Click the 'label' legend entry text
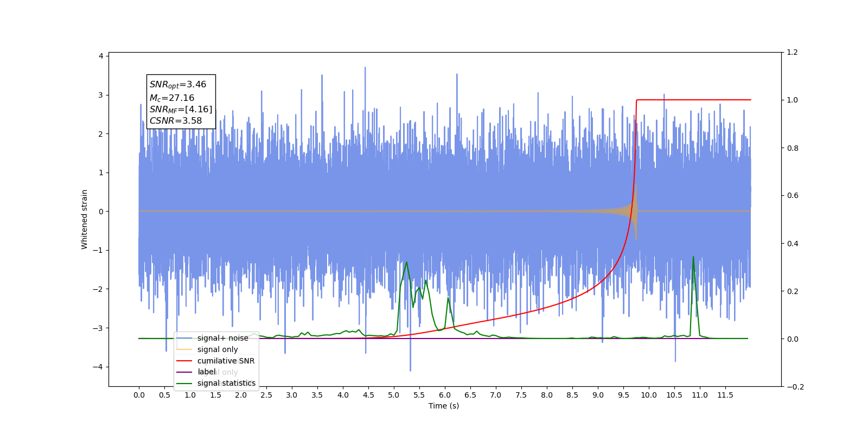Viewport: 868px width, 434px height. pyautogui.click(x=206, y=372)
